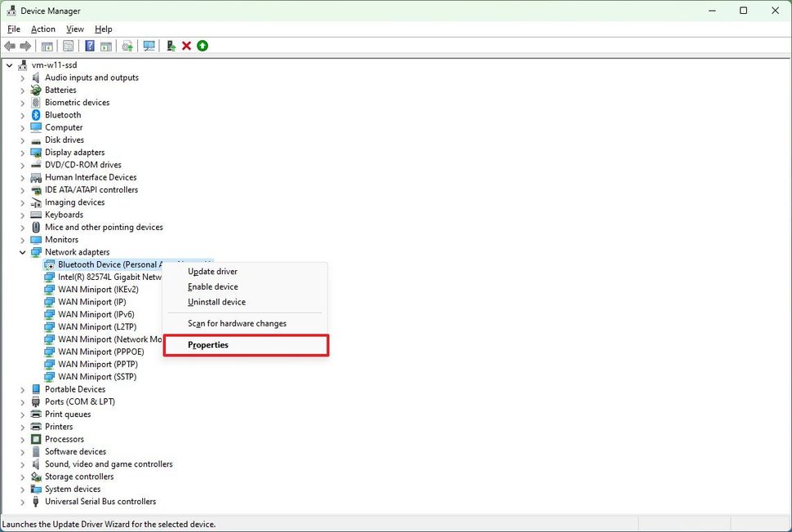Screen dimensions: 792x532
Task: Click the WAN Miniport (IKEv2) adapter icon
Action: [49, 289]
